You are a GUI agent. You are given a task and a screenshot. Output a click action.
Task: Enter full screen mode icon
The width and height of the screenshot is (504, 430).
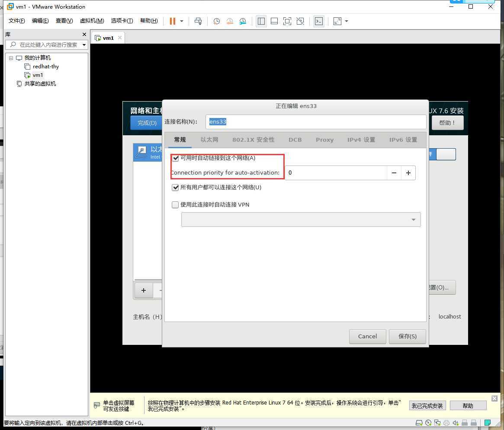coord(287,21)
